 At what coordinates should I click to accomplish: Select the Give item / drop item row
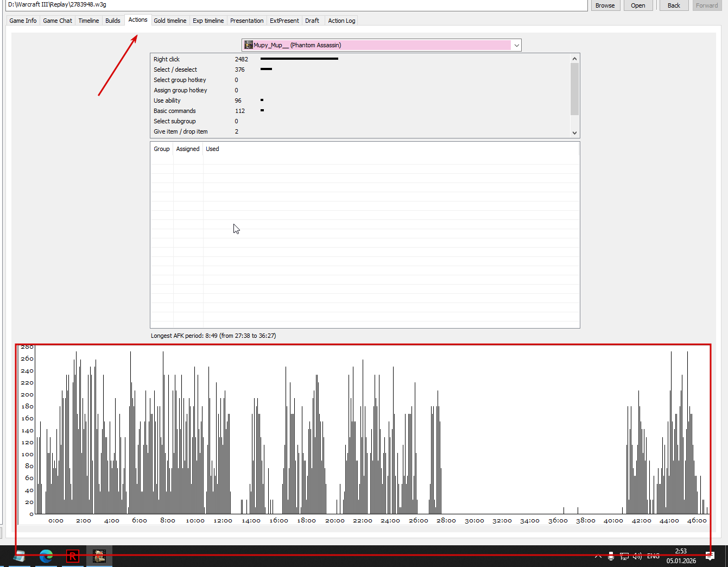tap(360, 131)
